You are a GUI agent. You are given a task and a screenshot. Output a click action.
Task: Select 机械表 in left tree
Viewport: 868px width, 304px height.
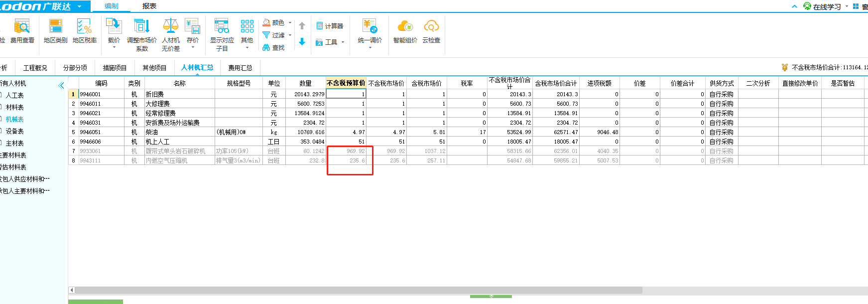point(15,119)
